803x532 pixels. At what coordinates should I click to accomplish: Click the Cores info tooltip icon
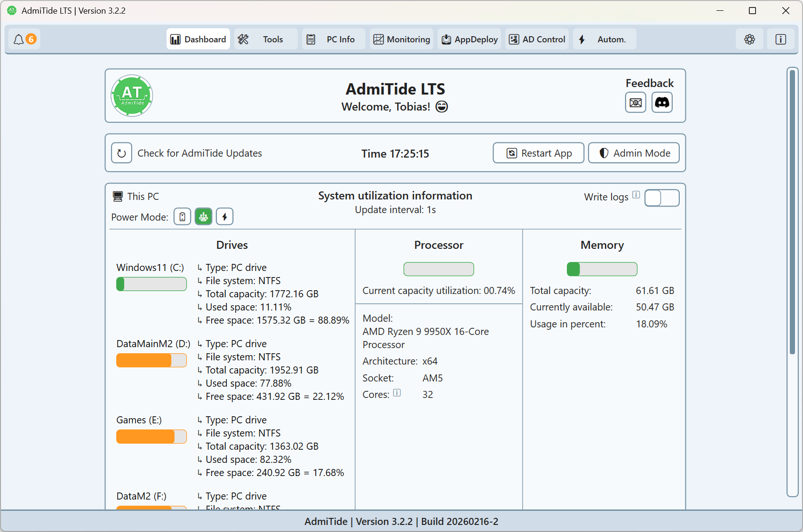coord(398,393)
